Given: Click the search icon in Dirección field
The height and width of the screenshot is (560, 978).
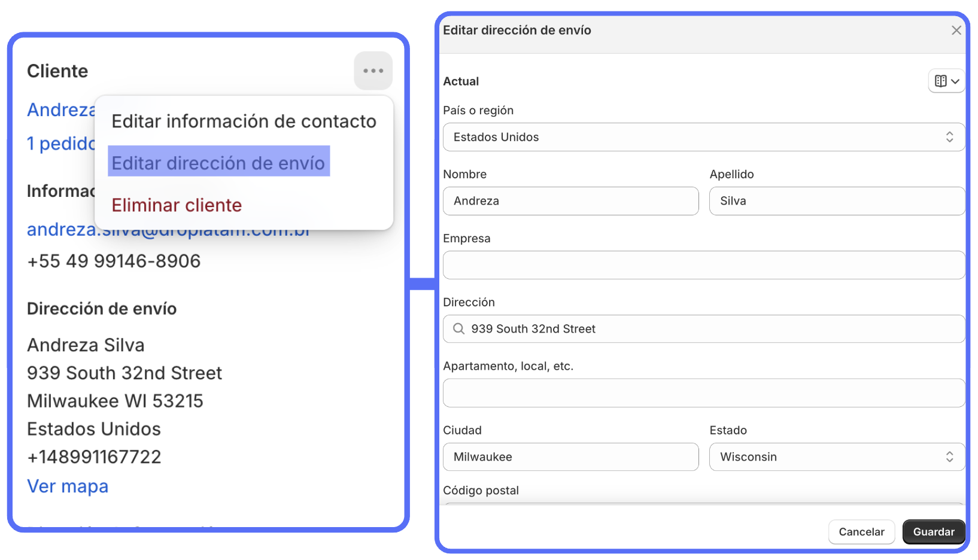Looking at the screenshot, I should tap(458, 329).
